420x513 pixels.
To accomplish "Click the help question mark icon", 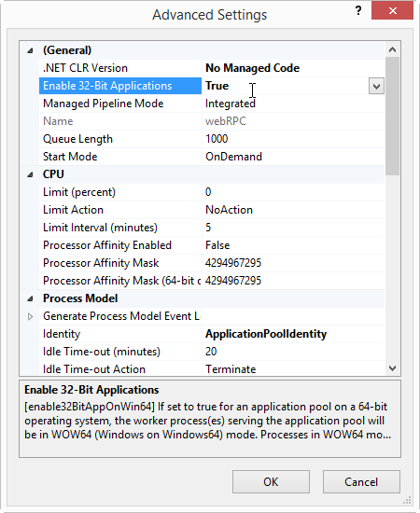I will point(358,11).
